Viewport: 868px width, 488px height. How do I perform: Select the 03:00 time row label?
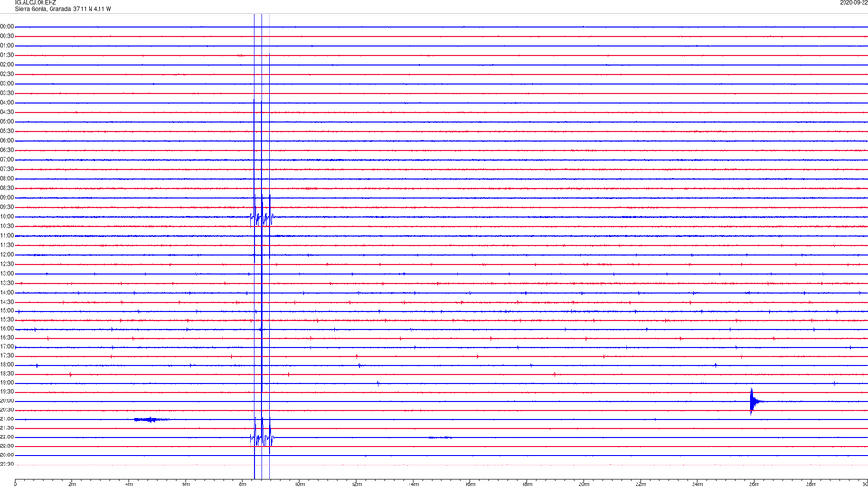6,83
